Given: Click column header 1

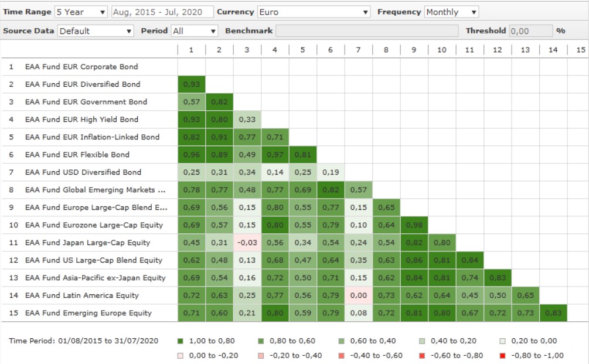Looking at the screenshot, I should (x=191, y=50).
